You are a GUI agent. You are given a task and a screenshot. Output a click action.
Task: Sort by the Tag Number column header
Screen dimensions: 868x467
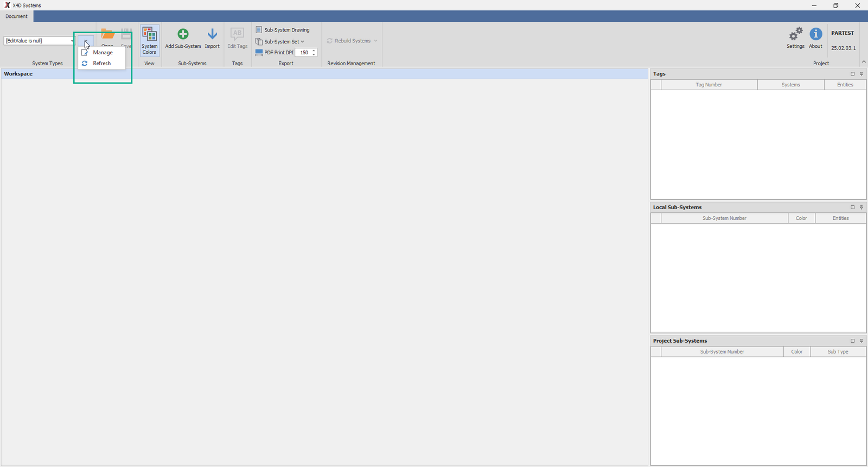point(709,85)
